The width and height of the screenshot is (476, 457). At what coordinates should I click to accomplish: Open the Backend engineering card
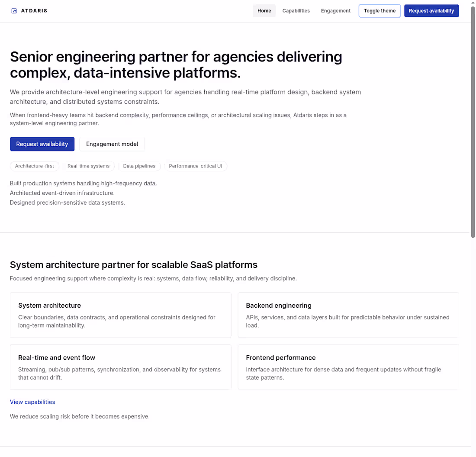(348, 315)
